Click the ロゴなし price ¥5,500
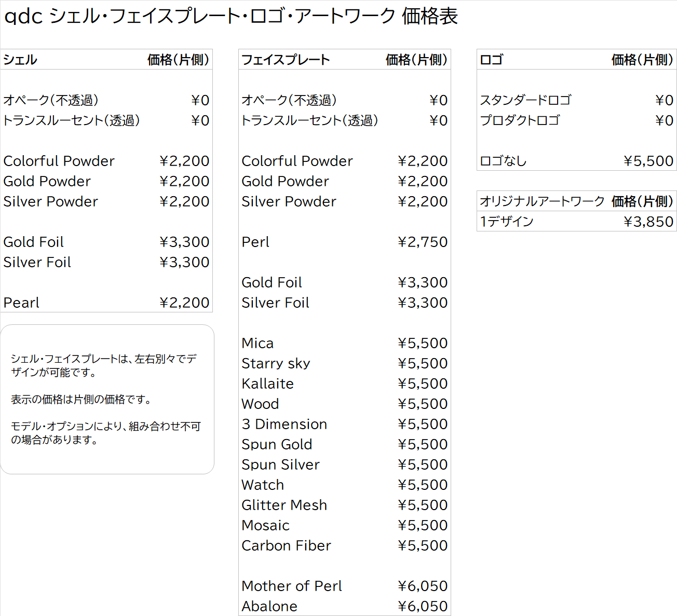Screen dimensions: 677x616 tap(648, 161)
